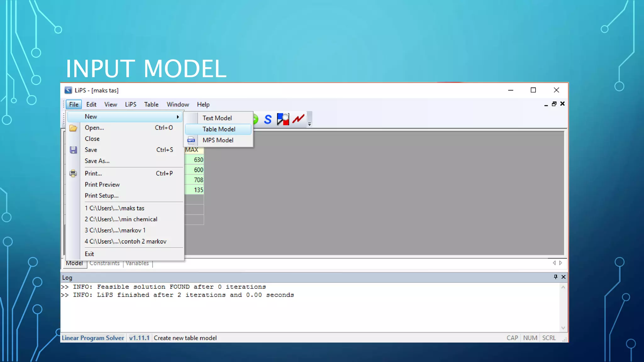Click the LiPS finished after 2 iterations line

point(178,295)
